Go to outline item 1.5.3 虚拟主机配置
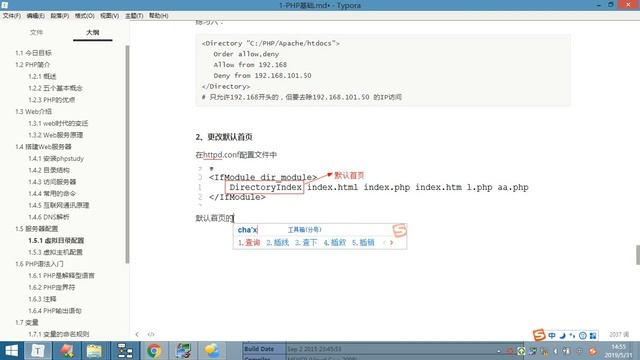The height and width of the screenshot is (360, 640). [56, 252]
